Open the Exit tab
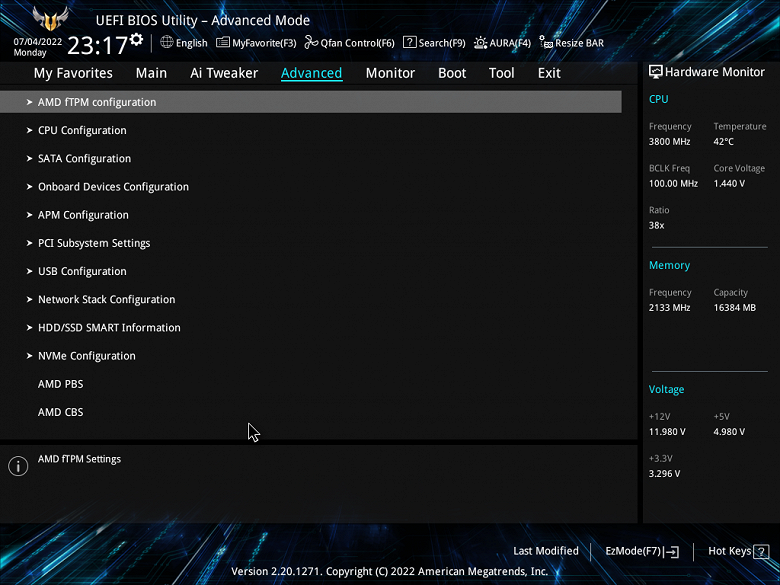This screenshot has width=780, height=585. (549, 73)
